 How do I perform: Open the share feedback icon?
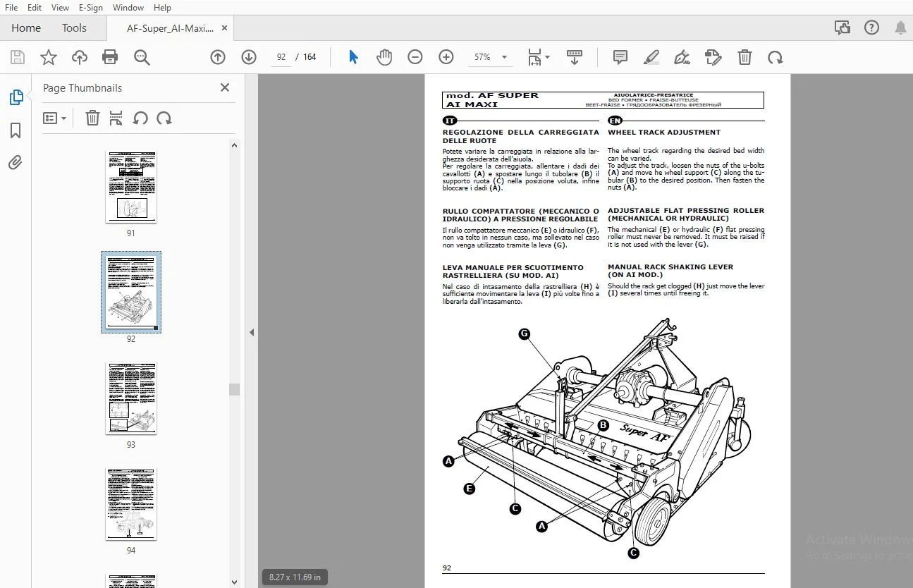pyautogui.click(x=842, y=28)
